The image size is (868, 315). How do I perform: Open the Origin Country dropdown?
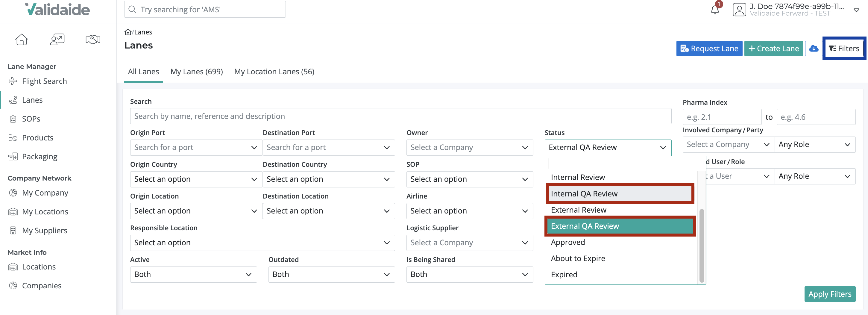[196, 179]
